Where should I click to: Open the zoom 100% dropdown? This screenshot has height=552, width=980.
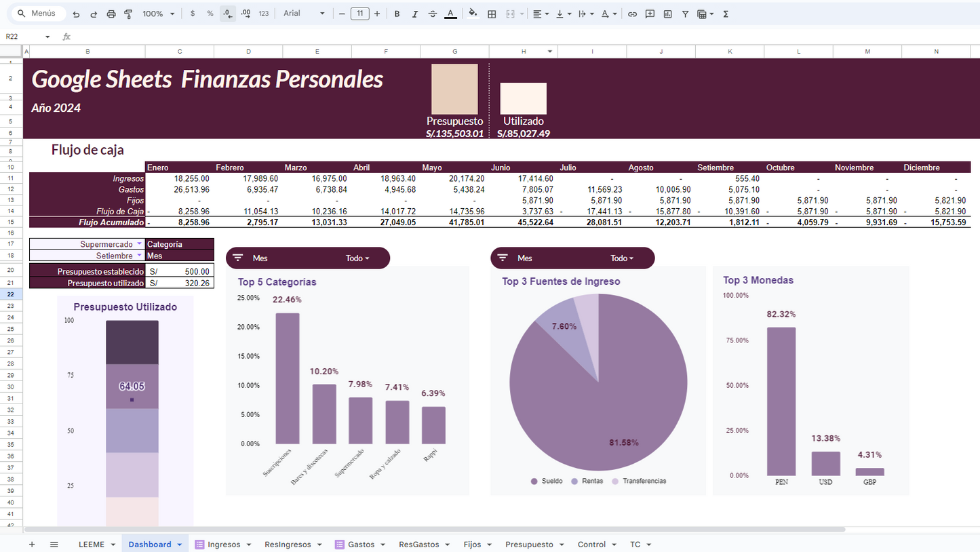tap(159, 14)
